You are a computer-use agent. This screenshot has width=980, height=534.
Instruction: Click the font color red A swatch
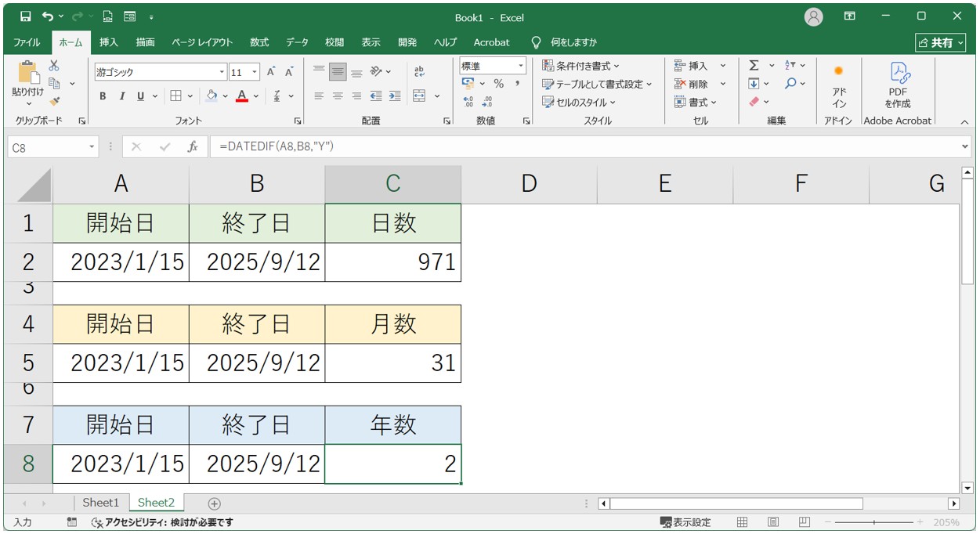coord(242,96)
